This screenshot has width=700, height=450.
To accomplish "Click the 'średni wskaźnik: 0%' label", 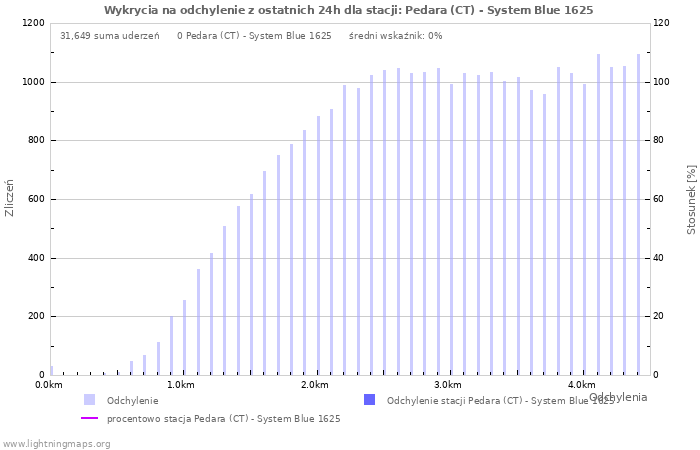I will click(x=395, y=36).
